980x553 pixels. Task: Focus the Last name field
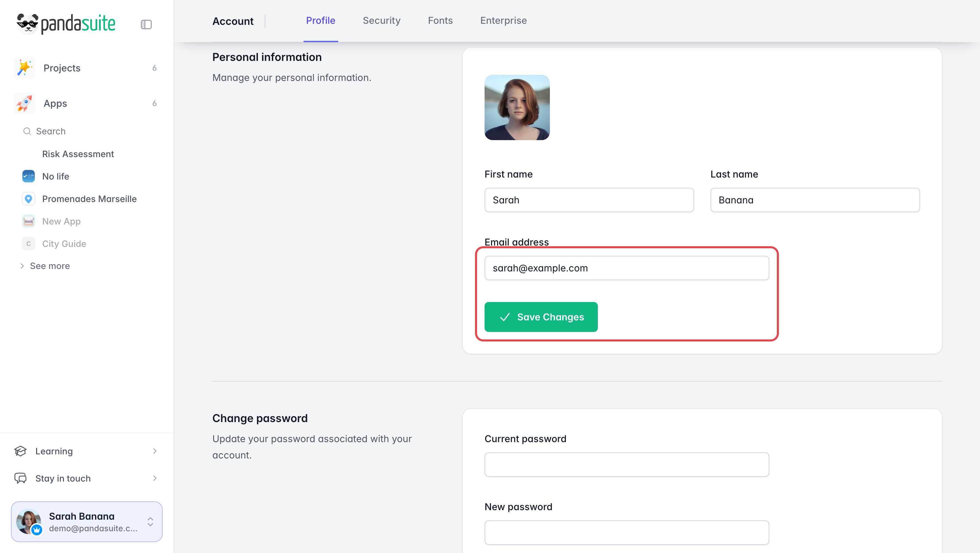[815, 200]
